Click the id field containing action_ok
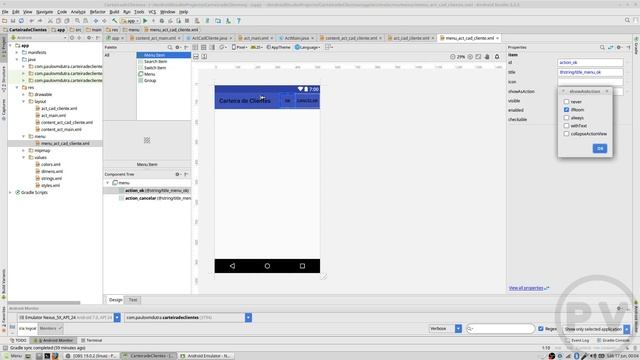640x360 pixels. tap(590, 62)
